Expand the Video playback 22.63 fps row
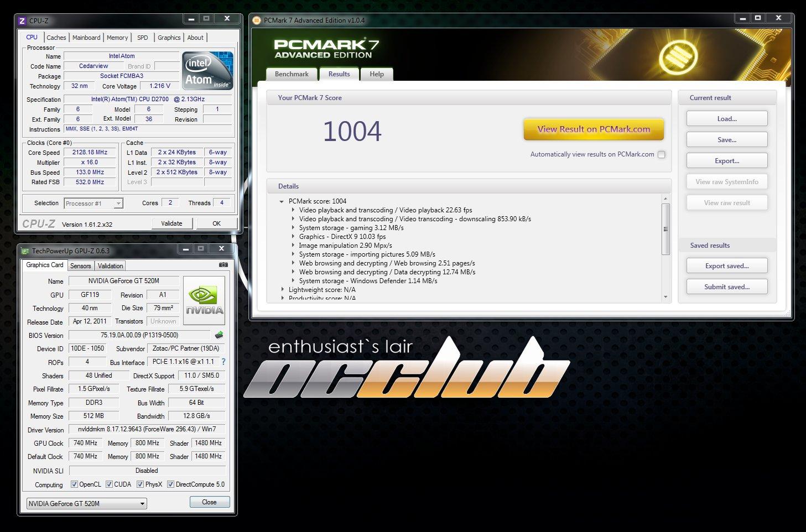Screen dimensions: 806x532 click(293, 210)
